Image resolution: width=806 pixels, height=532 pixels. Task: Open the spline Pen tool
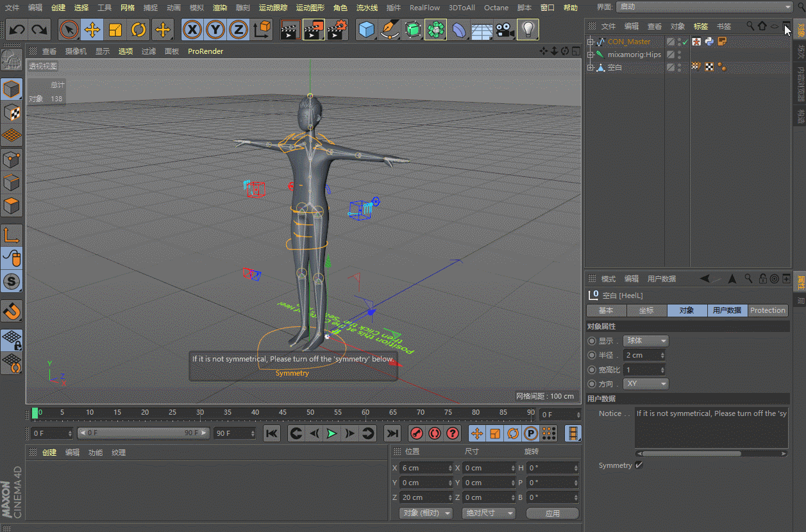[x=390, y=29]
